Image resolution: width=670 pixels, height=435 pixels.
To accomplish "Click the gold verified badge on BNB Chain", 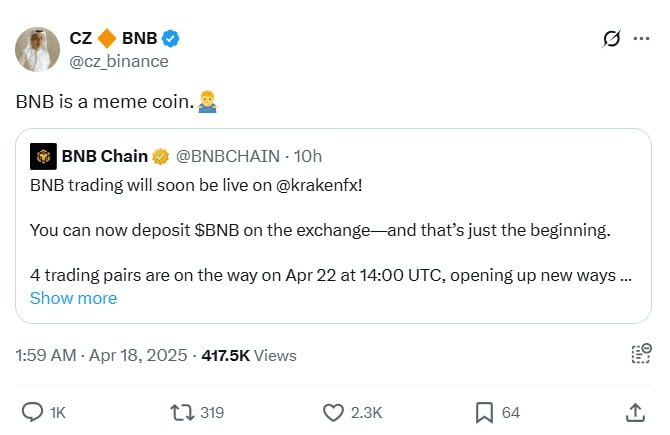I will click(x=161, y=157).
